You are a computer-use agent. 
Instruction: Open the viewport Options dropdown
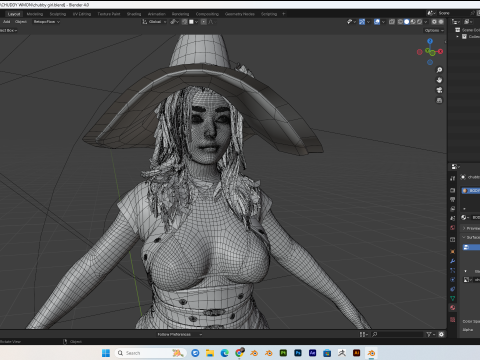coord(434,30)
